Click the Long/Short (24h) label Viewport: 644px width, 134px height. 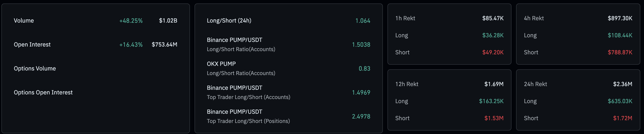pyautogui.click(x=229, y=20)
